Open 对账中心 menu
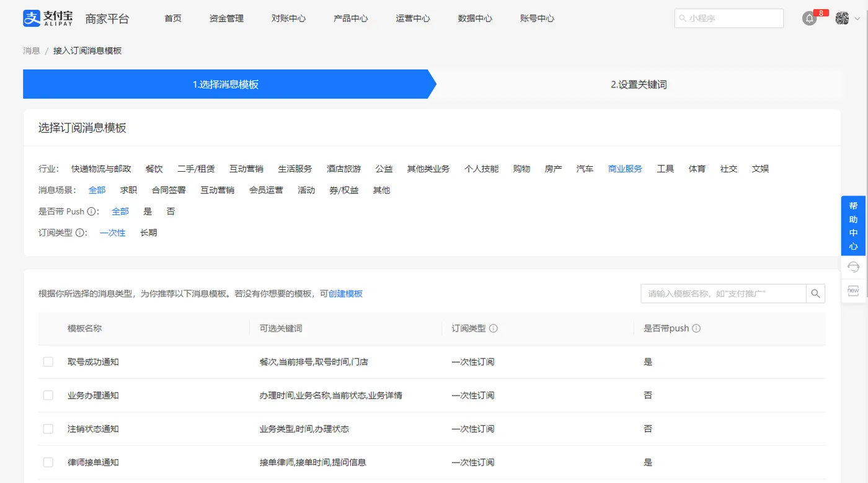This screenshot has height=483, width=868. (x=288, y=19)
